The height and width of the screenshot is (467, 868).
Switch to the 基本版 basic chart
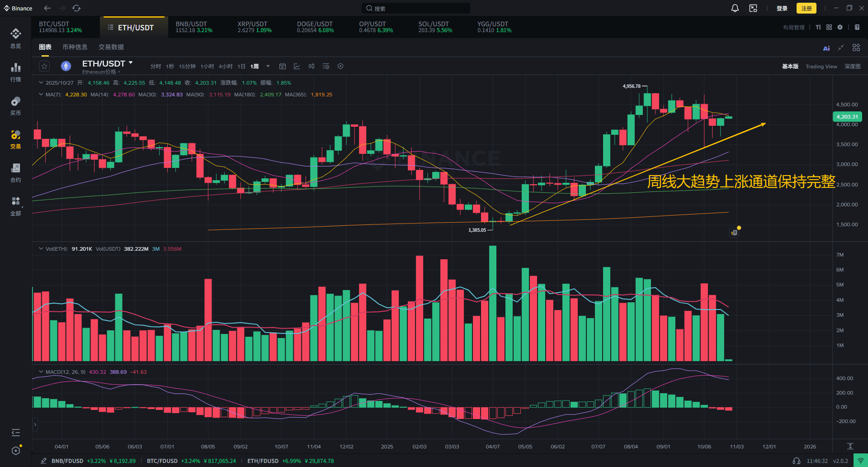(790, 67)
